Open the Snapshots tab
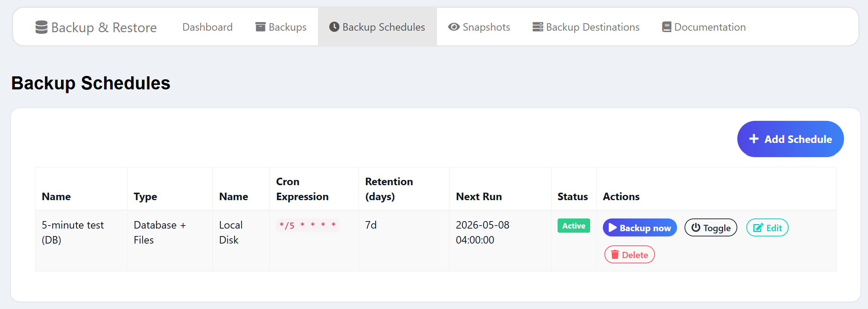 tap(479, 27)
